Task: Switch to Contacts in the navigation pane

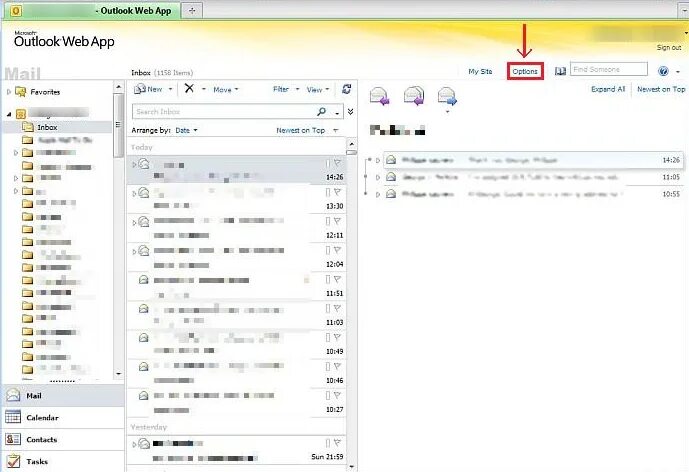Action: [63, 439]
